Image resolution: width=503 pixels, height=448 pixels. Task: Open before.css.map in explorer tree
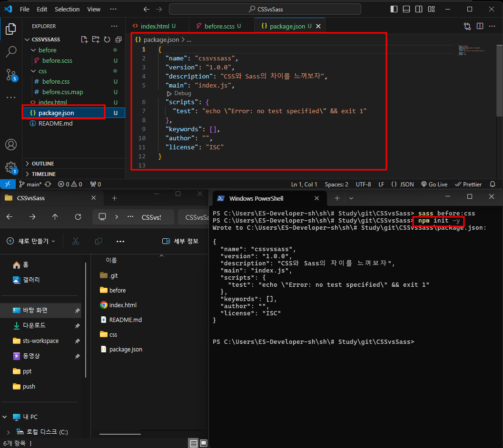62,92
